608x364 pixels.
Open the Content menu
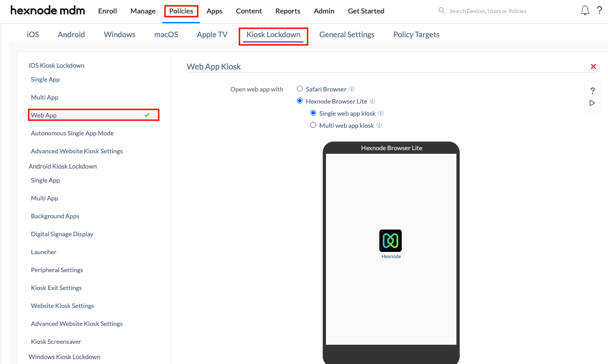click(x=249, y=11)
